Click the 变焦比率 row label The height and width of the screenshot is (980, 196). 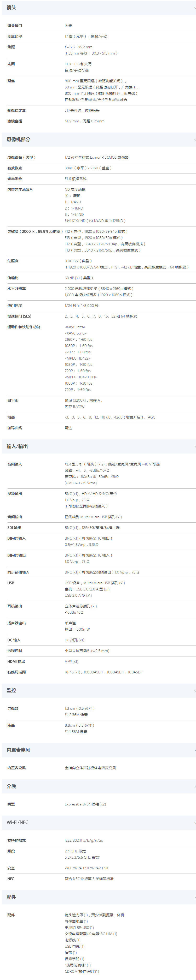15,37
